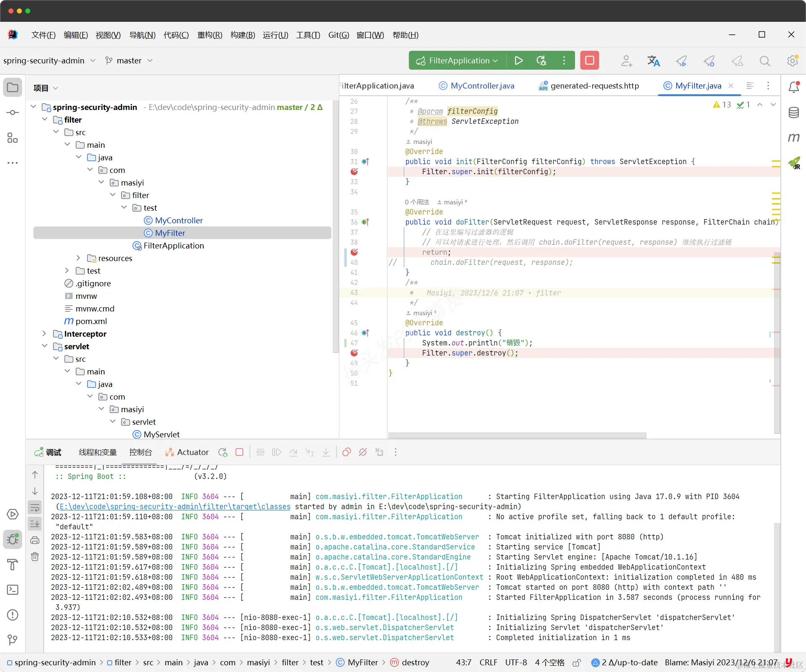
Task: Switch to the 线程和变量 debug tab
Action: (98, 452)
